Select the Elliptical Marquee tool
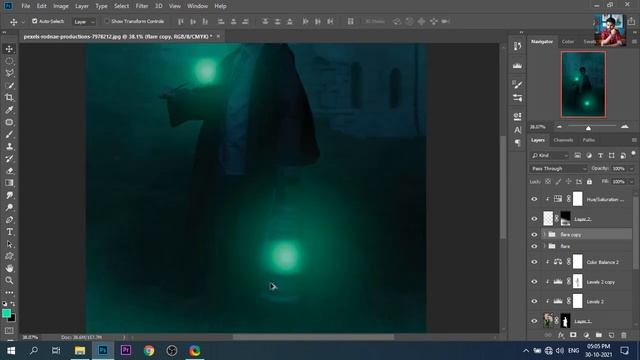640x360 pixels. (9, 61)
